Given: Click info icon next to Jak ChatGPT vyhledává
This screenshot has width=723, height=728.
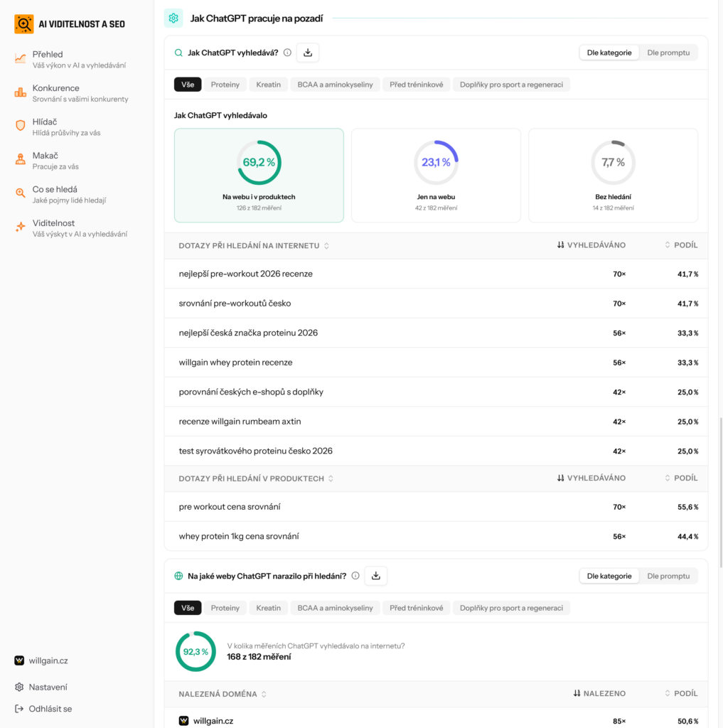Looking at the screenshot, I should click(287, 53).
